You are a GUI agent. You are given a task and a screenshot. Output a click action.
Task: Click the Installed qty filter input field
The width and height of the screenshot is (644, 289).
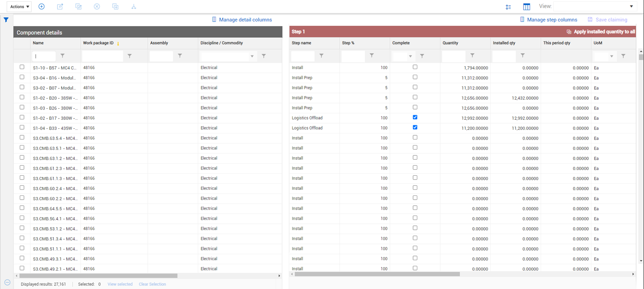pyautogui.click(x=504, y=56)
